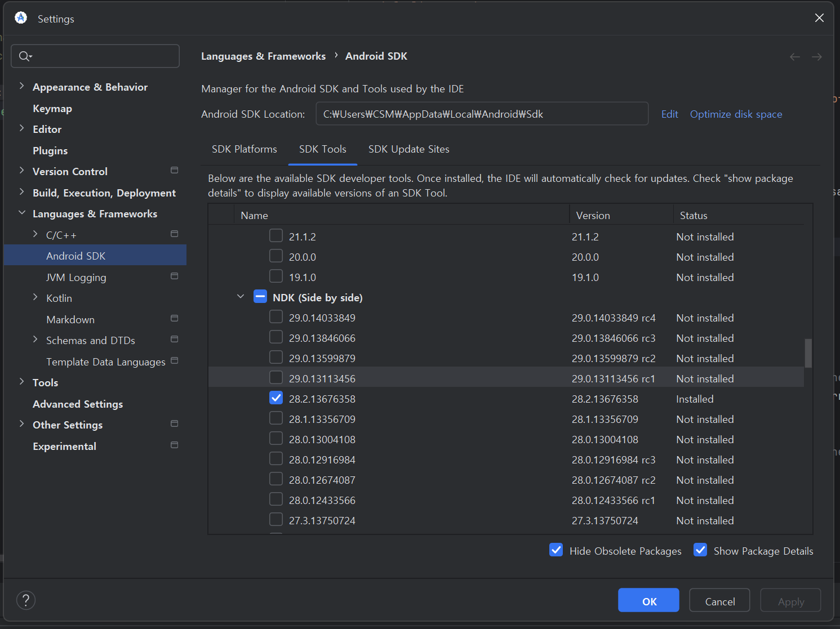Image resolution: width=840 pixels, height=629 pixels.
Task: Expand Build, Execution, Deployment section
Action: [21, 192]
